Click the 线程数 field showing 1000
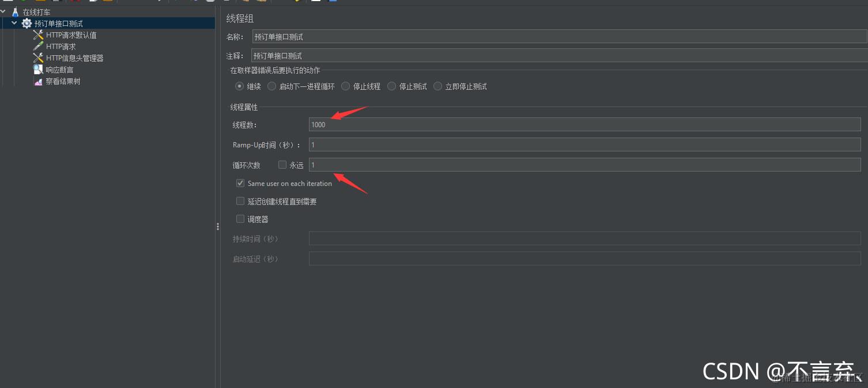Image resolution: width=868 pixels, height=388 pixels. click(585, 124)
